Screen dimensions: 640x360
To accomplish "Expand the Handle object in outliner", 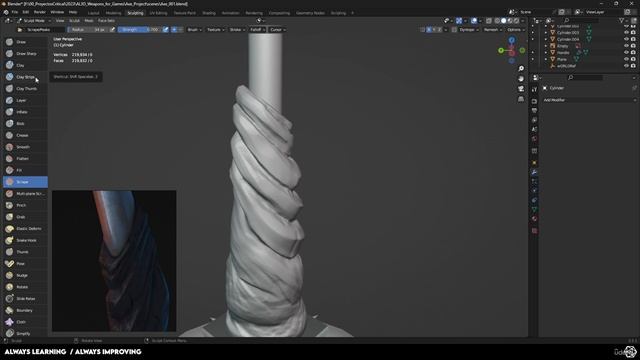I will pyautogui.click(x=546, y=53).
